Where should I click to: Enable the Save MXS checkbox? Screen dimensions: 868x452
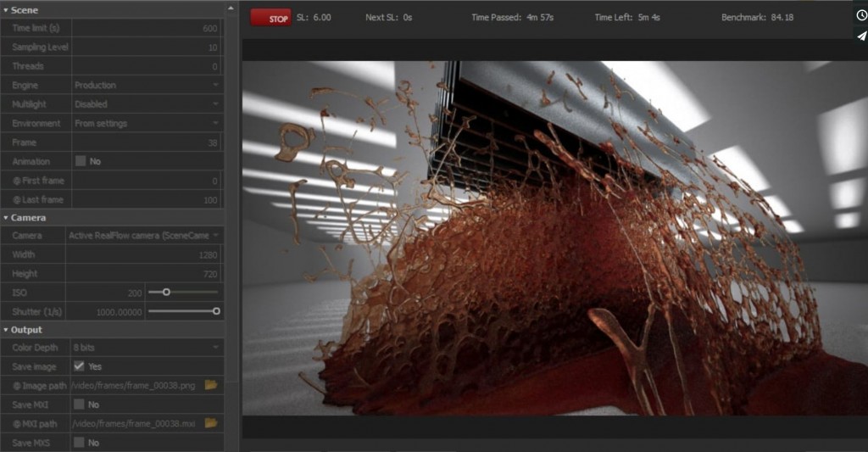[x=80, y=443]
